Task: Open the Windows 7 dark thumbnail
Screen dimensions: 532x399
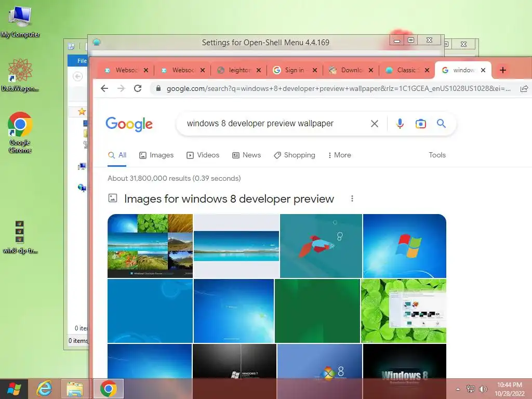Action: (x=234, y=361)
